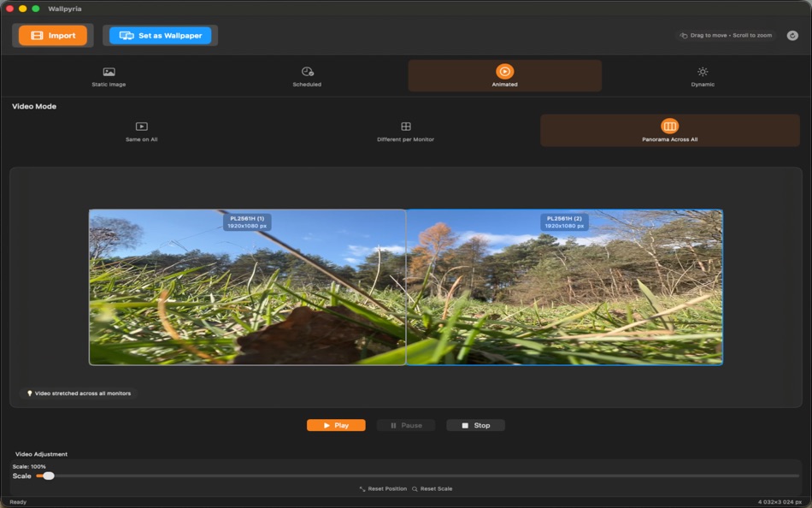Click the clock icon above Scheduled
The image size is (812, 508).
[307, 72]
